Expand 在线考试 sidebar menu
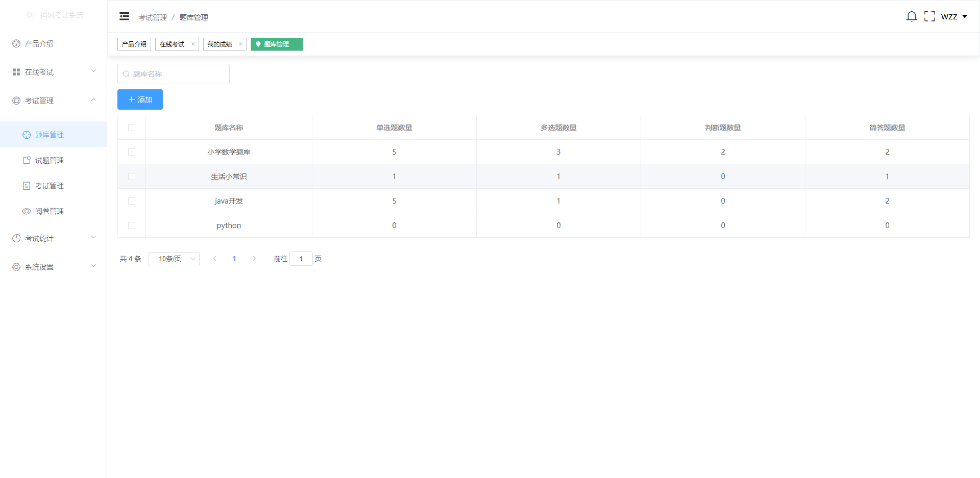The width and height of the screenshot is (980, 478). click(x=54, y=72)
